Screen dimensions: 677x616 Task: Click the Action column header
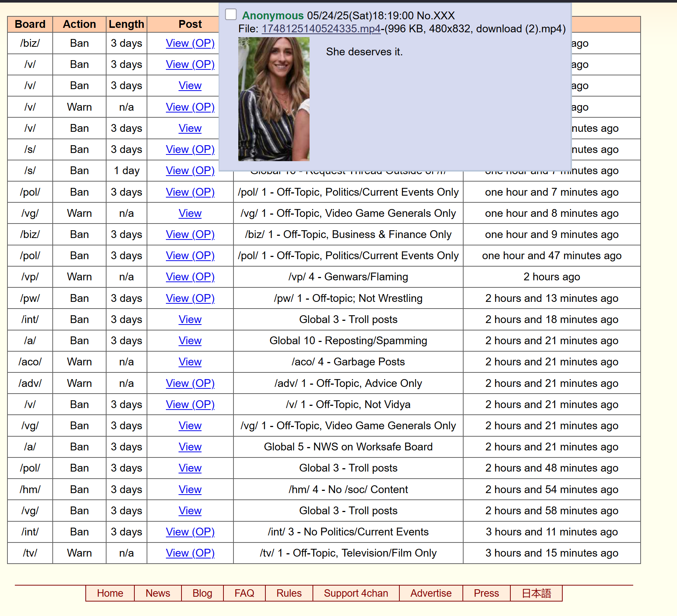(x=79, y=24)
